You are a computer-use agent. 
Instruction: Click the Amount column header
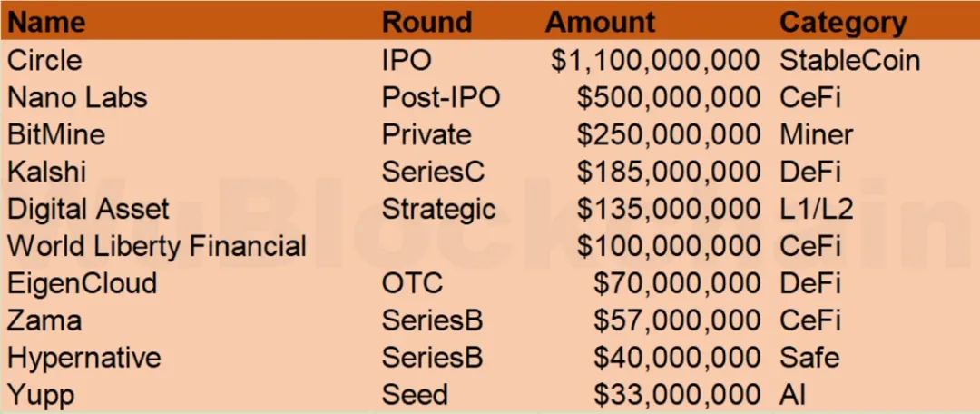click(600, 23)
